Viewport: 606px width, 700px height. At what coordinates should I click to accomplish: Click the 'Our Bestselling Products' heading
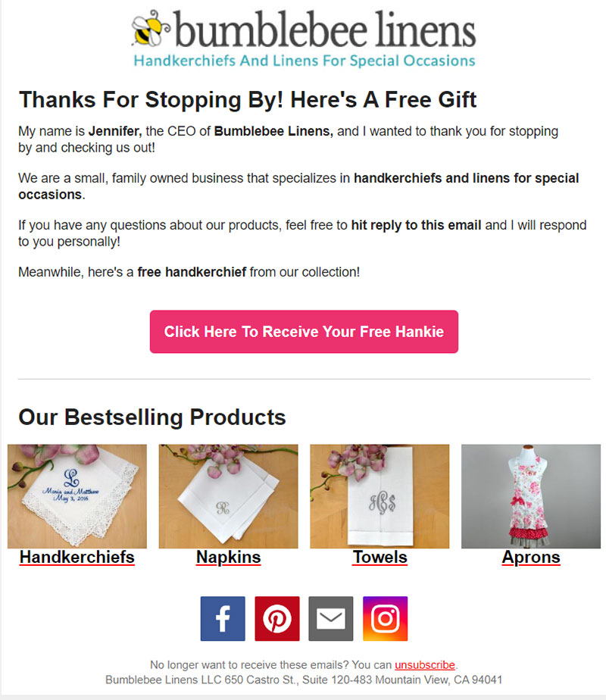152,417
